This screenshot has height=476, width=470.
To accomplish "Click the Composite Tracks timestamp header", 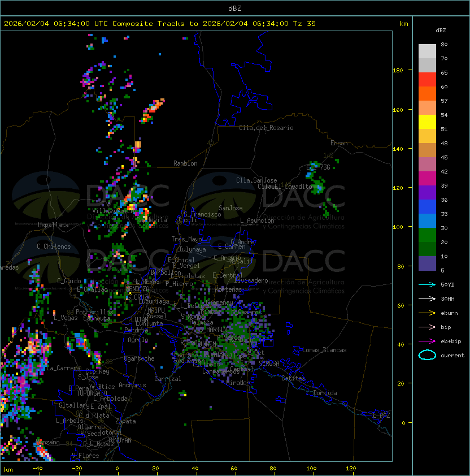I will tap(160, 23).
